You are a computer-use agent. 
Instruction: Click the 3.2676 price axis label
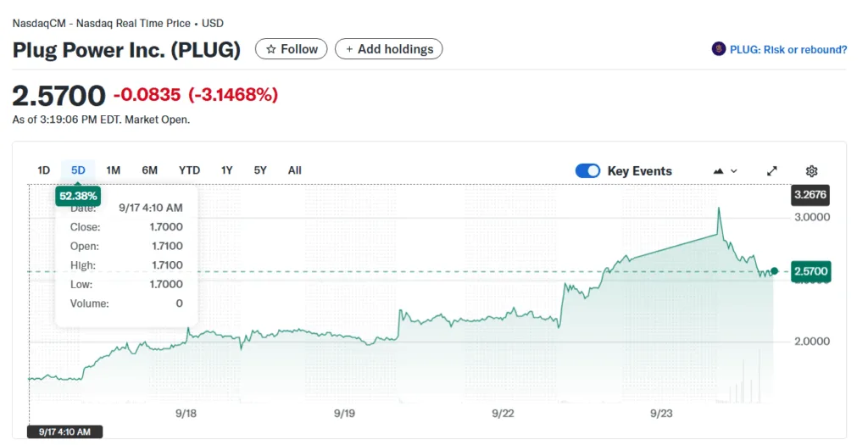coord(810,195)
